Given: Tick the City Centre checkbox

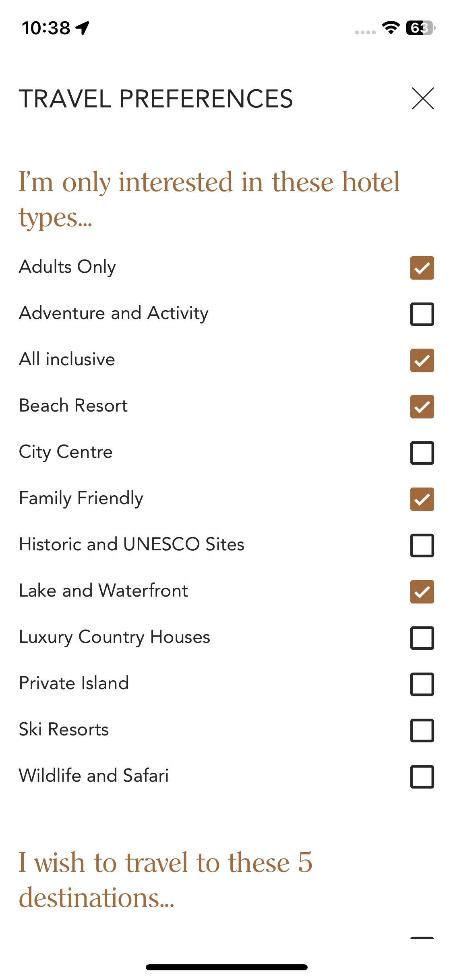Looking at the screenshot, I should (422, 453).
